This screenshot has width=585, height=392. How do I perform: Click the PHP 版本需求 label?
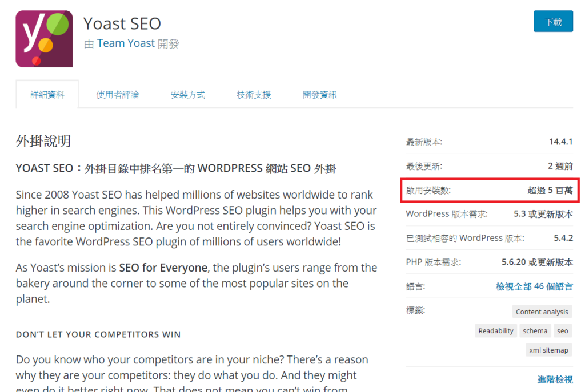click(x=434, y=262)
